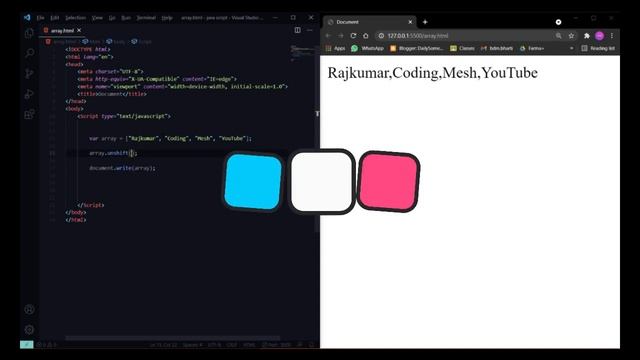Open the Source Control view
640x360 pixels.
29,74
